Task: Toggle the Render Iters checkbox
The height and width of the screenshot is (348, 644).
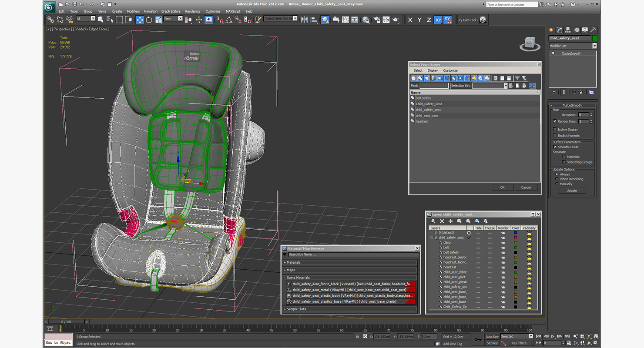Action: coord(555,121)
